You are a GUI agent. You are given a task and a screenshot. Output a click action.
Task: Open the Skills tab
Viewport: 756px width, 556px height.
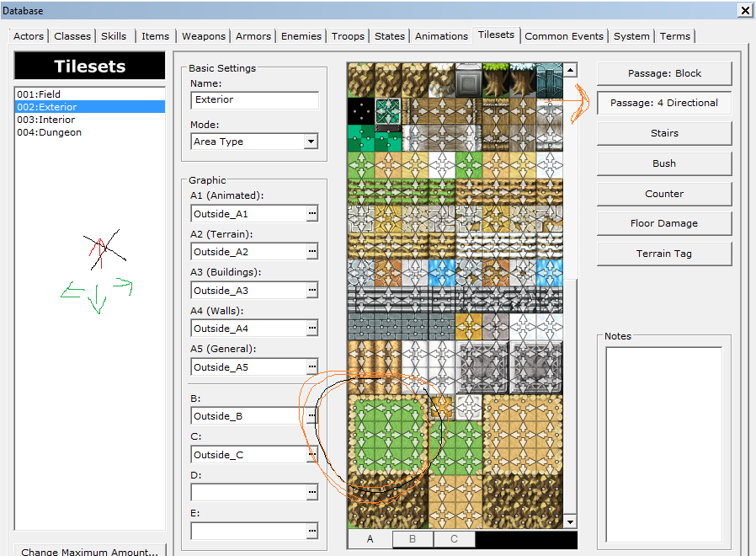pos(114,36)
